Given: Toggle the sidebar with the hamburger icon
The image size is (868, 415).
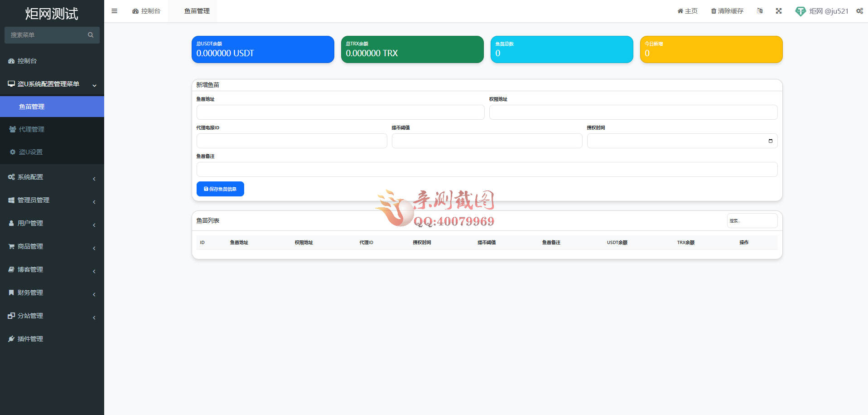Looking at the screenshot, I should click(114, 11).
